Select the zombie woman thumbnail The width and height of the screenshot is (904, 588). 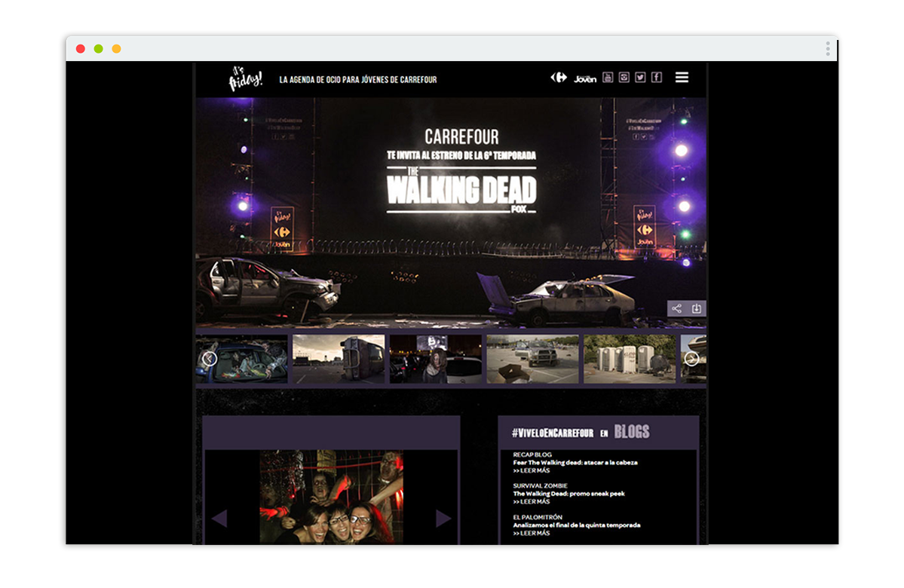435,360
